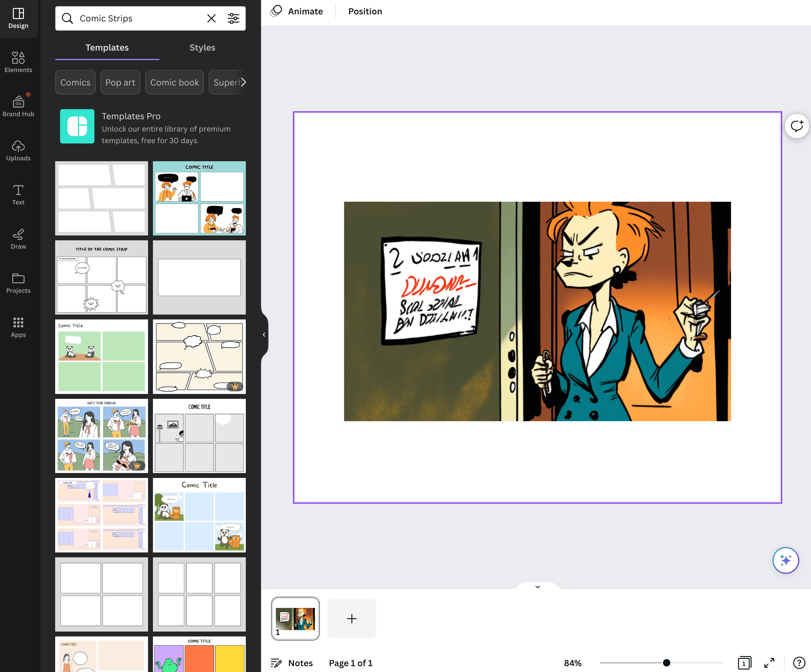811x672 pixels.
Task: Filter by the Comics chip
Action: 75,82
